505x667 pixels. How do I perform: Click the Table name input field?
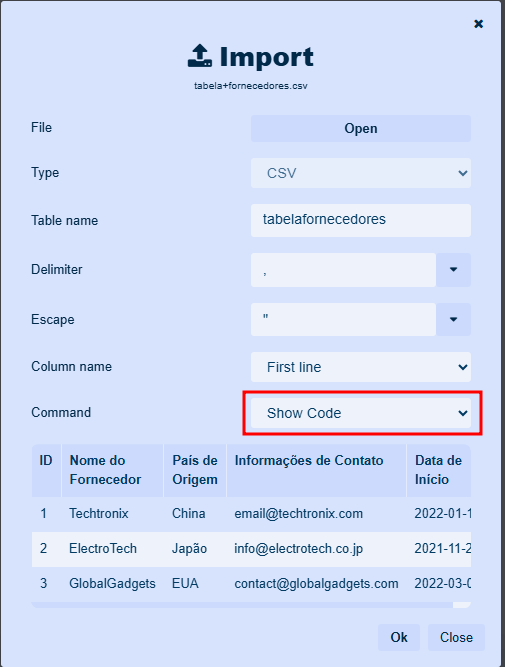coord(360,220)
